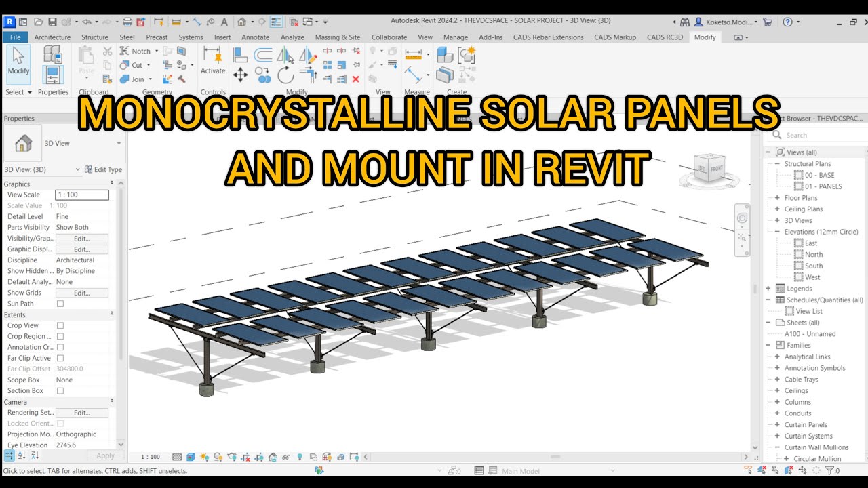Select the Move tool
Screen dimensions: 868x488
pyautogui.click(x=240, y=75)
